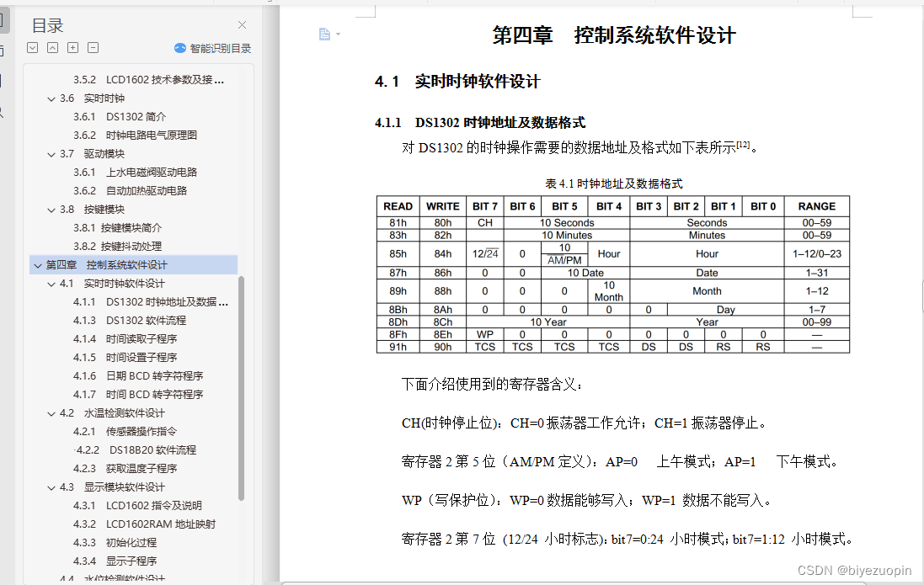Click the READ column header cell
The height and width of the screenshot is (585, 924).
398,206
